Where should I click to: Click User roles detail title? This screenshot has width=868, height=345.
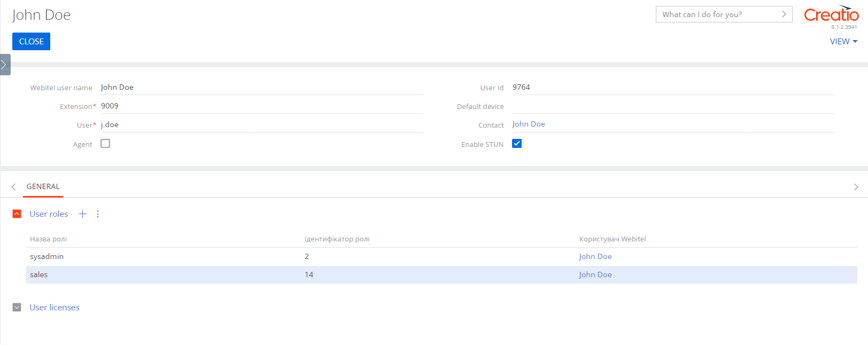point(49,214)
